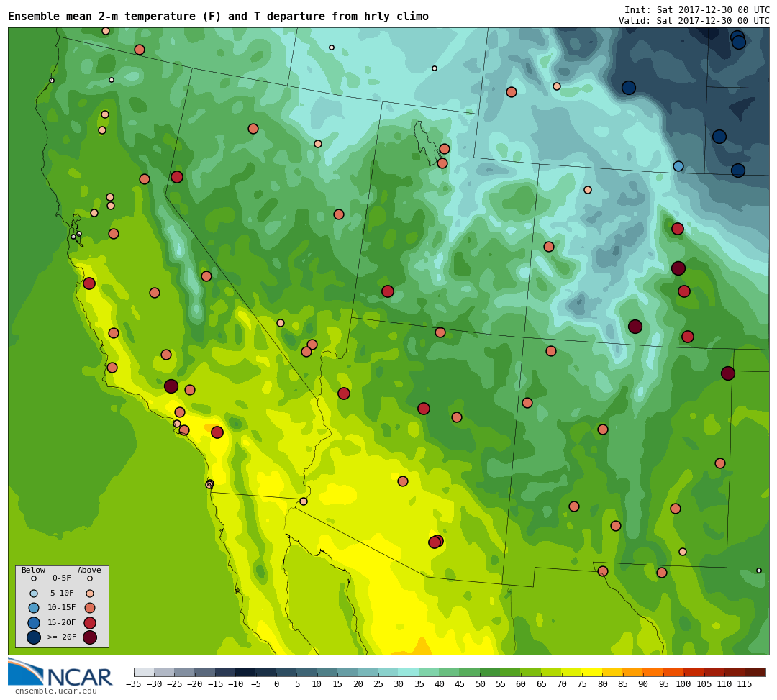777x700 pixels.
Task: Click the red Above 15-20F legend circle
Action: 90,623
